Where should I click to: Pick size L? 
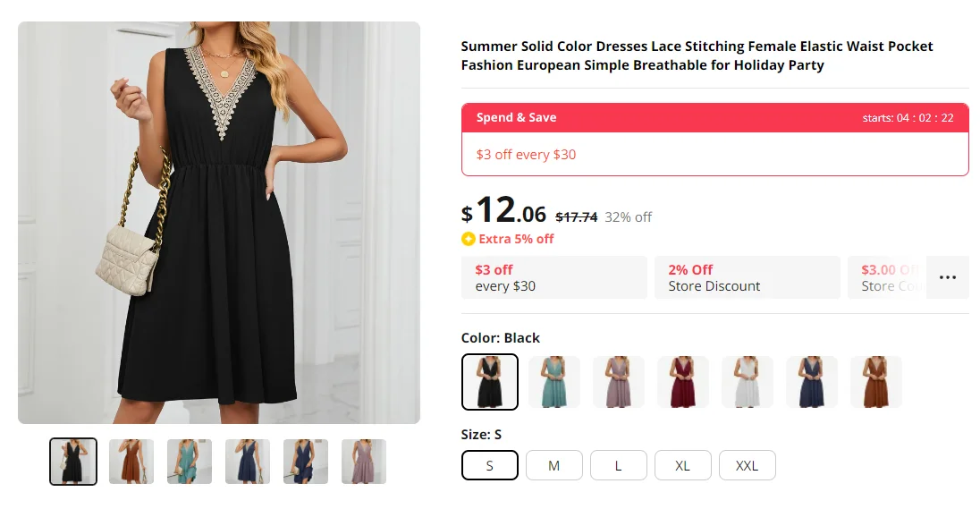pos(619,465)
